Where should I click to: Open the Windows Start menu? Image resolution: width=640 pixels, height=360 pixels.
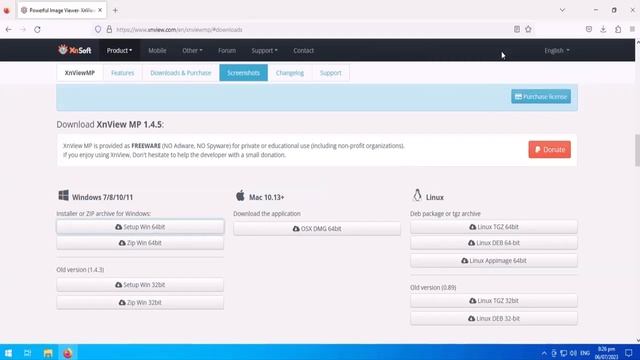[8, 353]
